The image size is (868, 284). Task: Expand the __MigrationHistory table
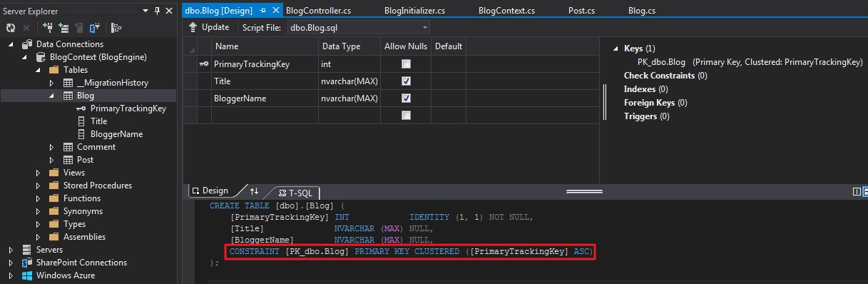51,83
